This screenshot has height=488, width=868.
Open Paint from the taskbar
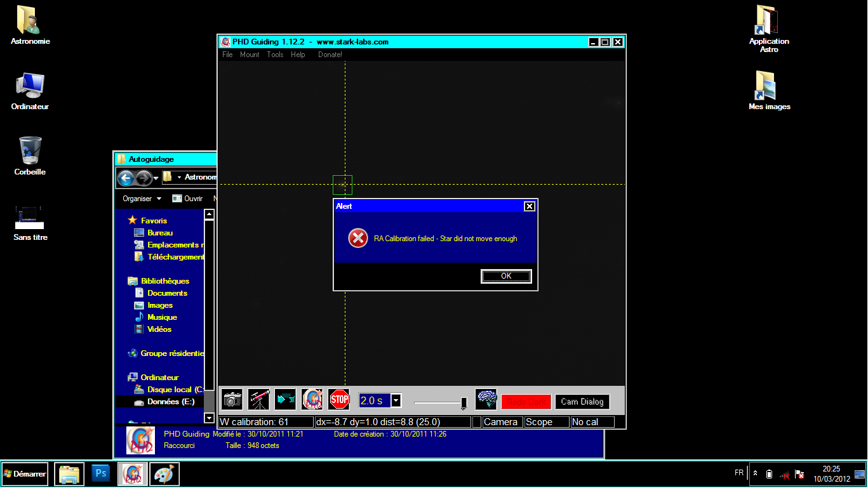click(x=164, y=474)
